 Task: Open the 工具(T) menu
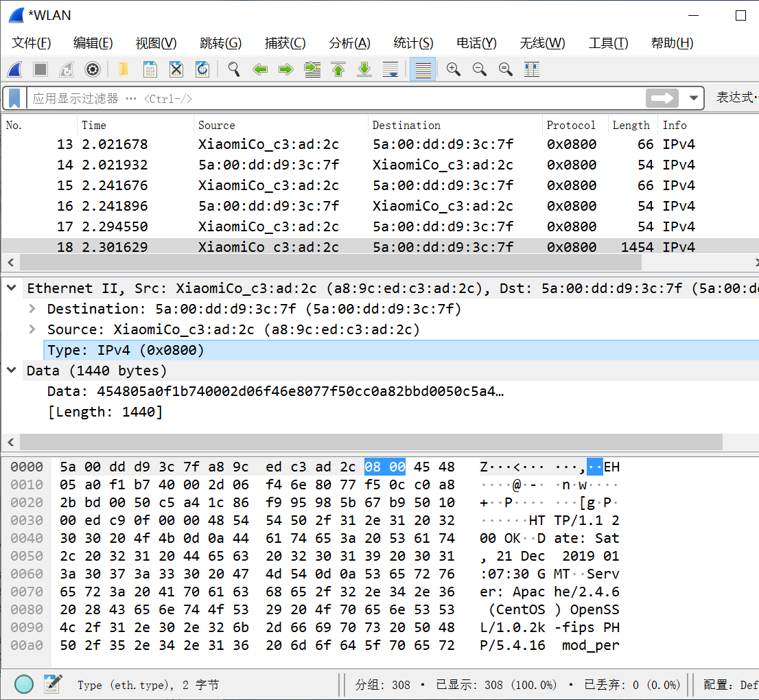point(608,43)
